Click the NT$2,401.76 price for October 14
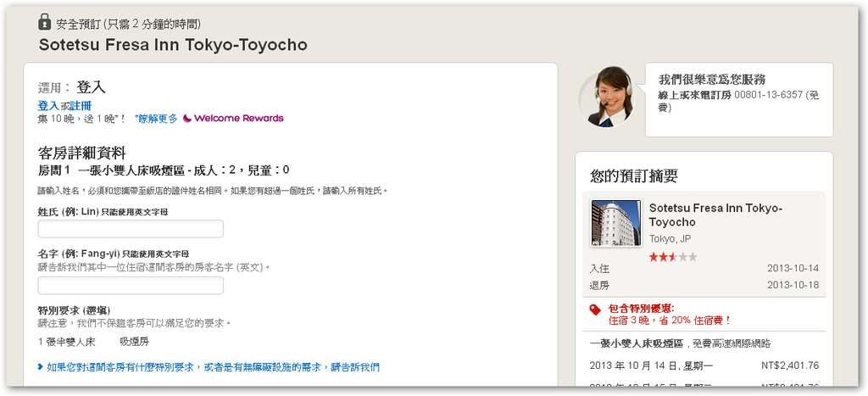Screen dimensions: 868x396 pos(790,365)
